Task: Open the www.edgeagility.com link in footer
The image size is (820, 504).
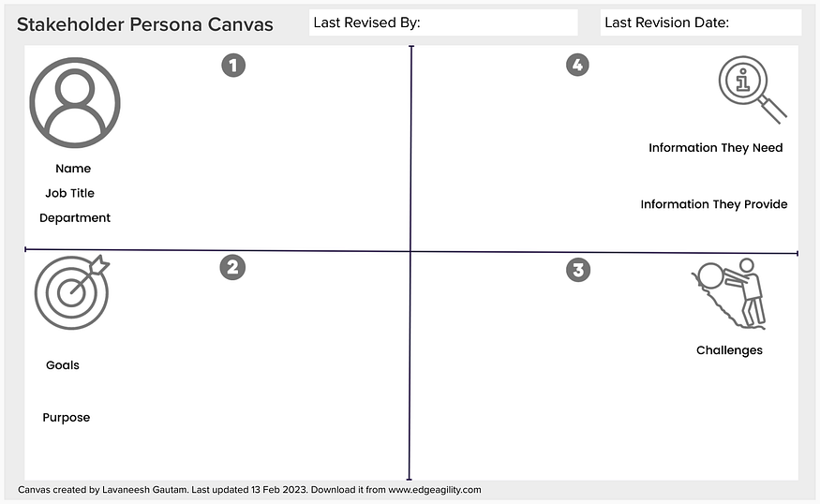Action: 435,490
